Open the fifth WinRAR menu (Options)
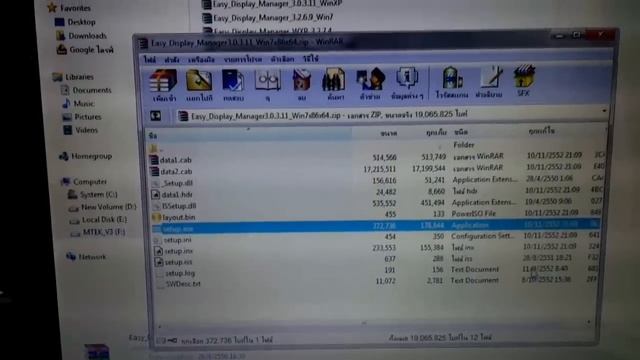Screen dimensions: 640x360 282,59
